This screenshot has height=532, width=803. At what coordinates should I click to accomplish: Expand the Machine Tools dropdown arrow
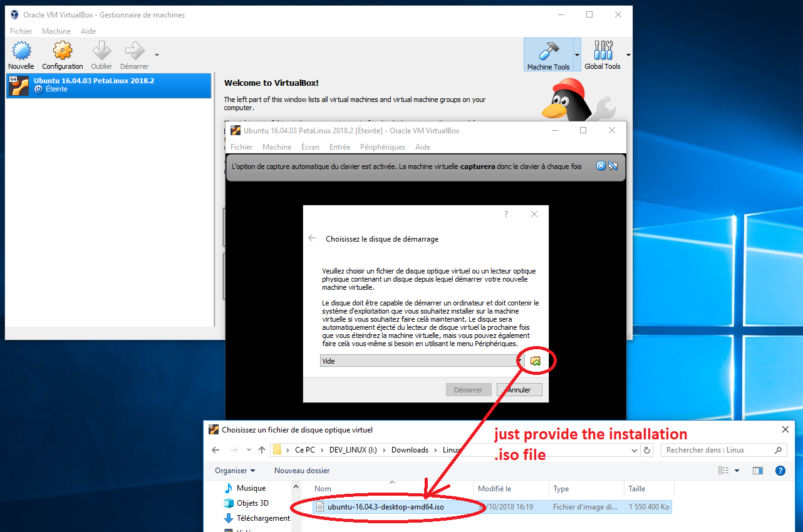(x=577, y=54)
